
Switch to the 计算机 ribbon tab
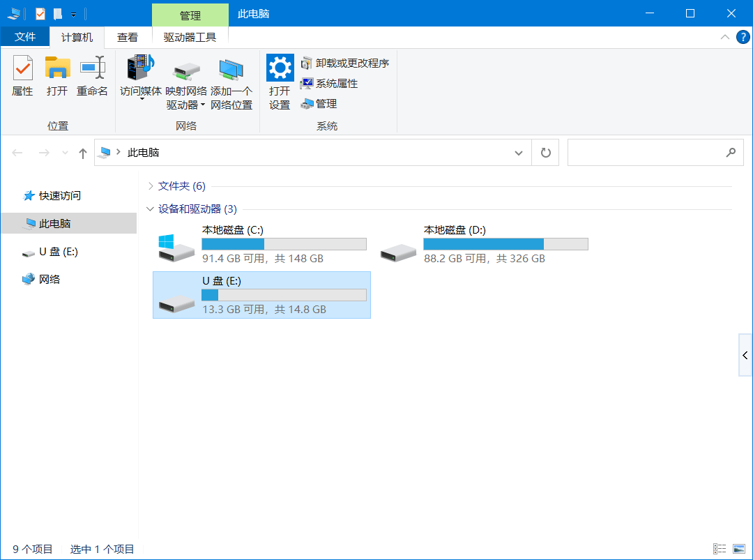click(x=77, y=38)
